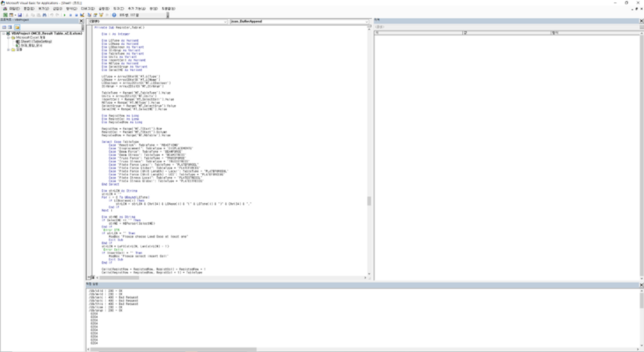644x352 pixels.
Task: Open the 도움말(H) Help menu
Action: (168, 9)
